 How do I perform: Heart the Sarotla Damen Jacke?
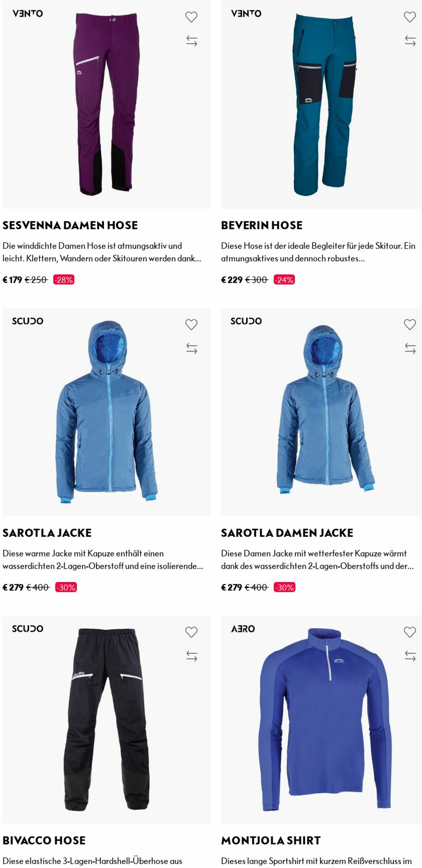(x=410, y=325)
